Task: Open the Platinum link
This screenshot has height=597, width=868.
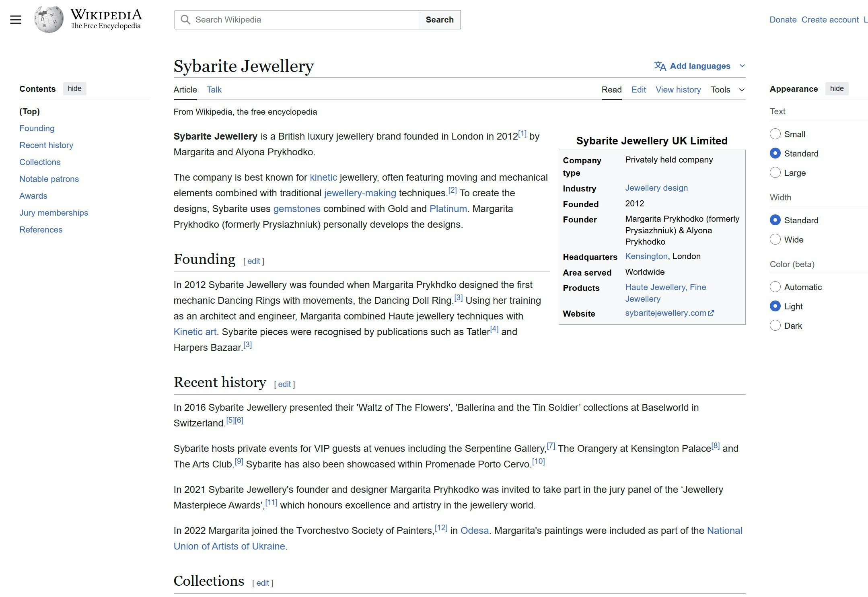Action: [x=448, y=209]
